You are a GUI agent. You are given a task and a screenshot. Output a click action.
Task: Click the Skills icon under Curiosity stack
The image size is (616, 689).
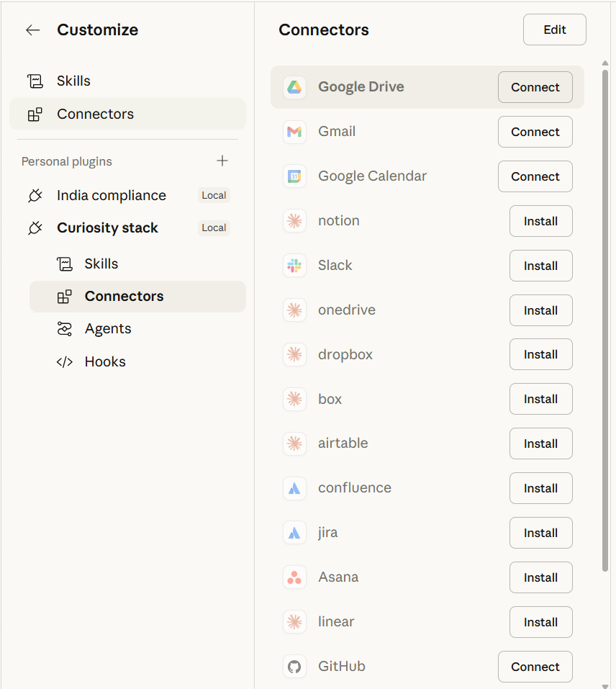point(65,264)
